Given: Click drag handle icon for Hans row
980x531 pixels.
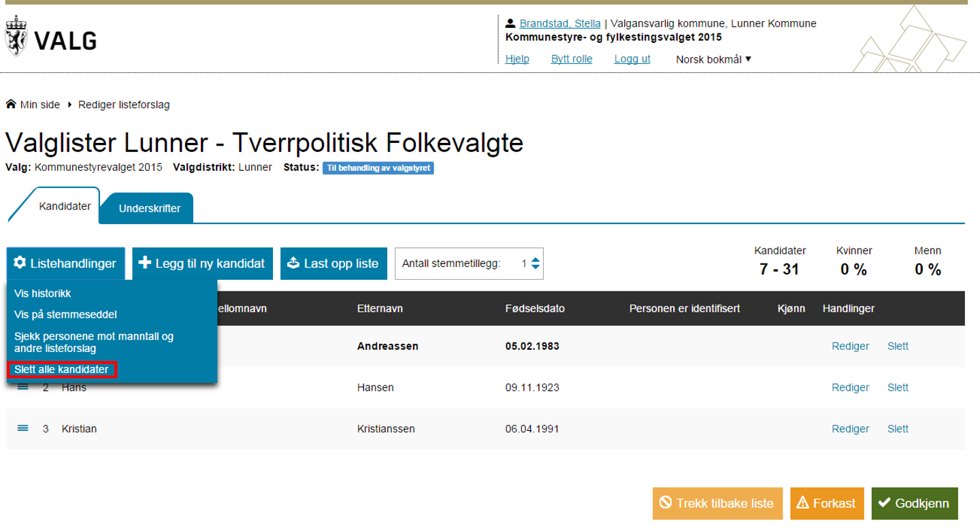Looking at the screenshot, I should tap(22, 387).
